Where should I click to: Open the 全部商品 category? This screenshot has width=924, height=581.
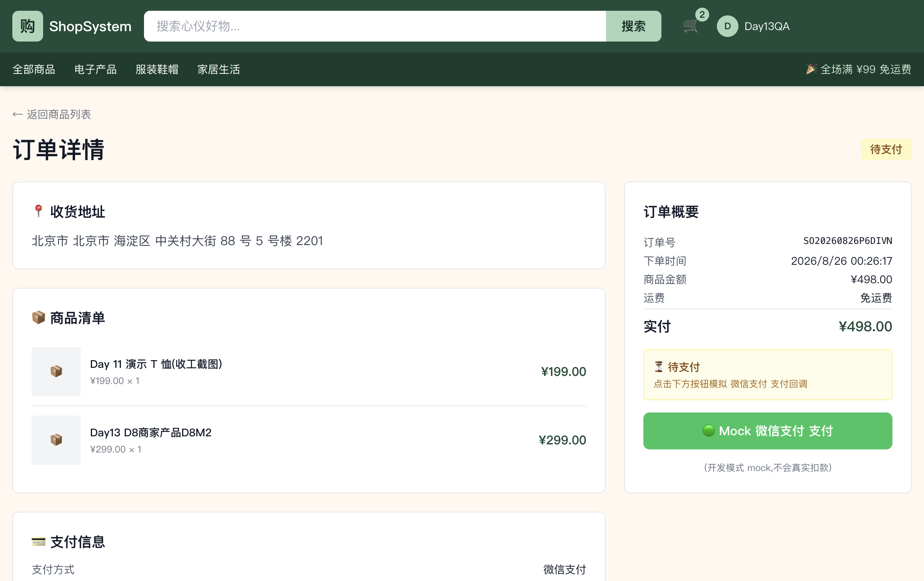(34, 69)
